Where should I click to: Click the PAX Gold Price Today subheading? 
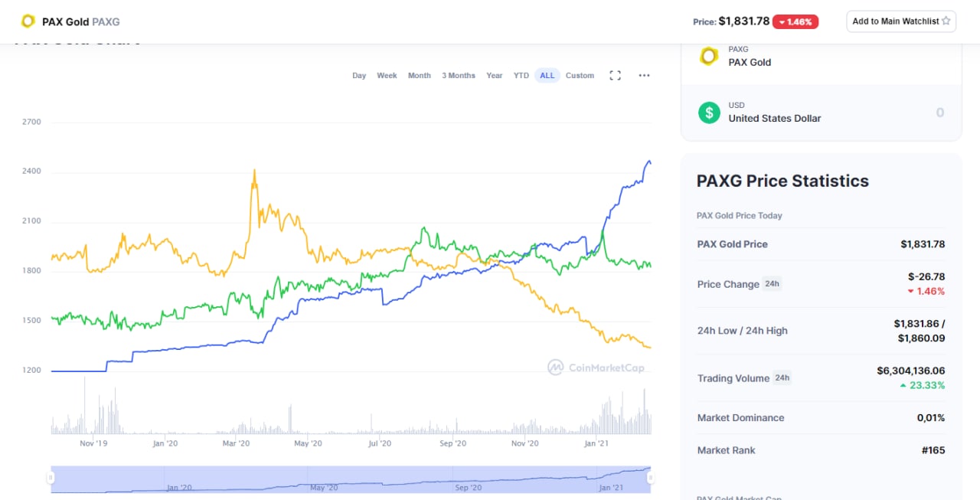tap(740, 216)
